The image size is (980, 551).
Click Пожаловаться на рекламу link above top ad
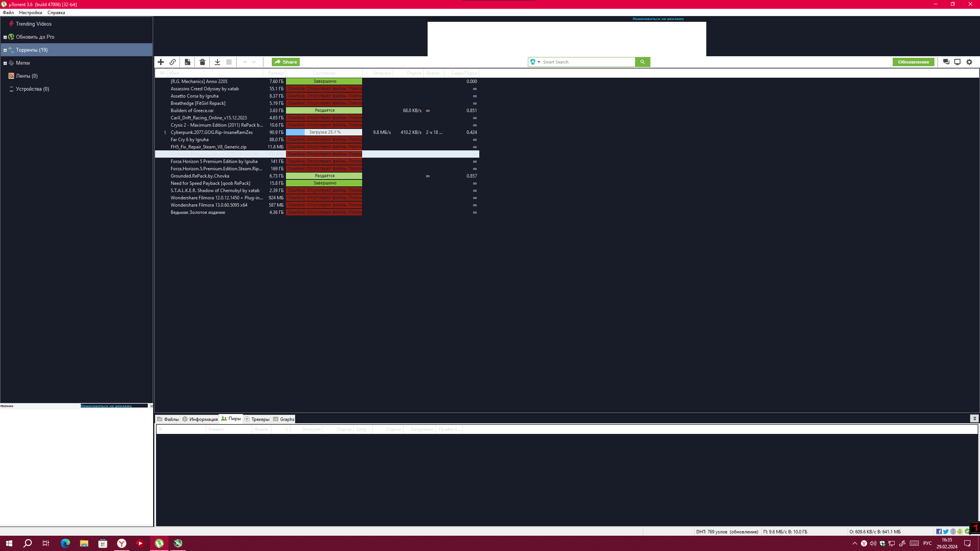(x=658, y=19)
